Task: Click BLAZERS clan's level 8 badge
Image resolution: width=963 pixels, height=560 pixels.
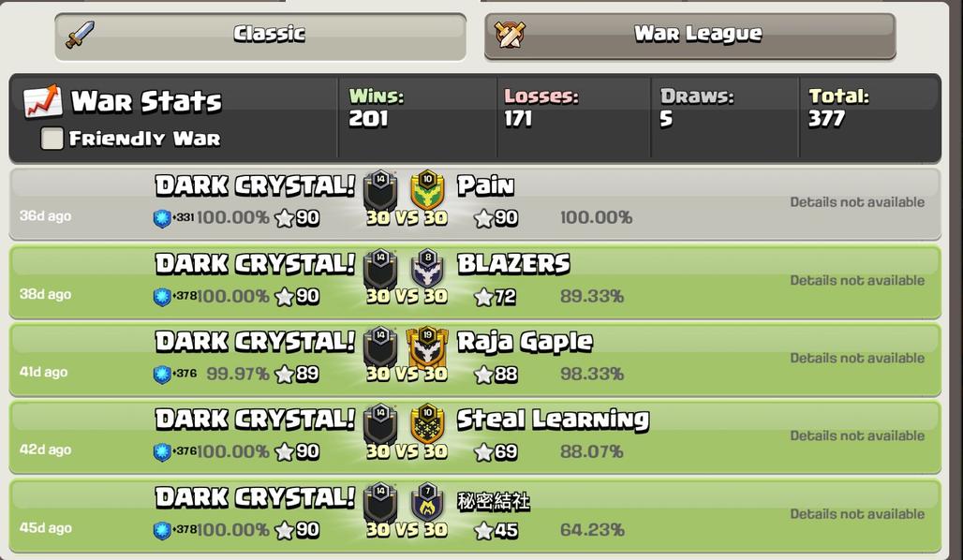Action: (427, 269)
